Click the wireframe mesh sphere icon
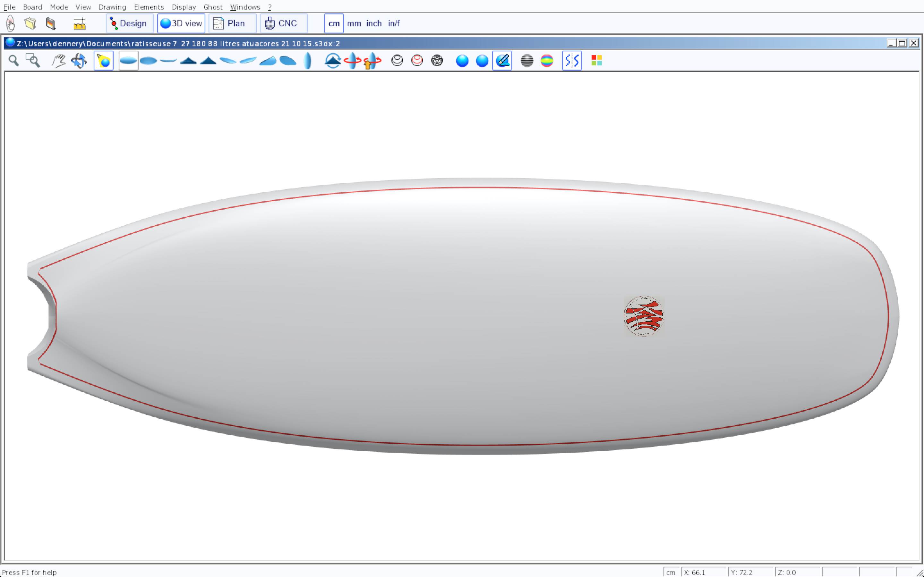The height and width of the screenshot is (577, 924). coord(437,61)
